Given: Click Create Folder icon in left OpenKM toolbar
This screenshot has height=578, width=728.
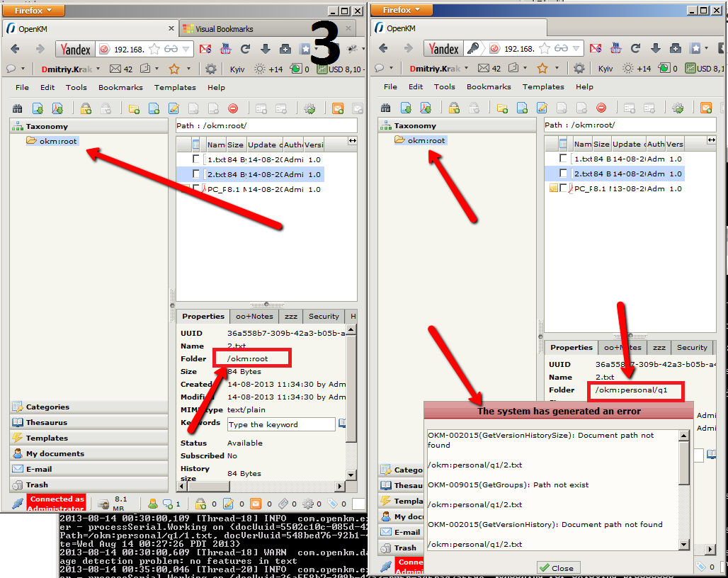Looking at the screenshot, I should coord(134,108).
